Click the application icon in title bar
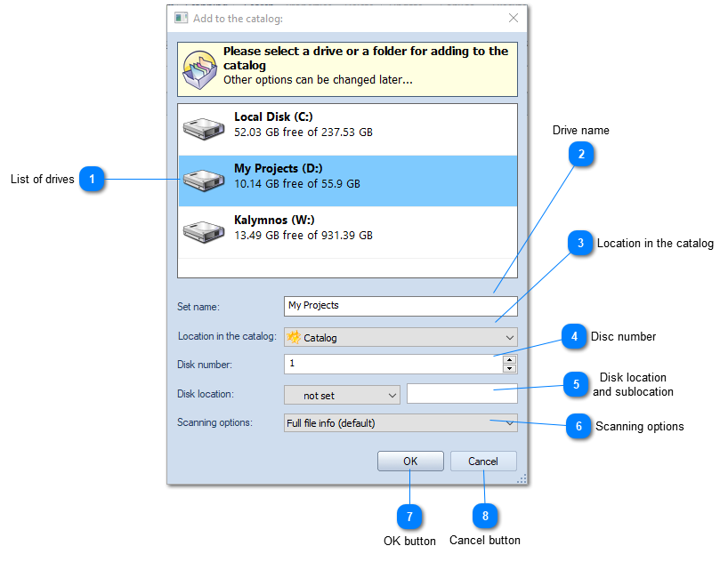728x562 pixels. (181, 17)
